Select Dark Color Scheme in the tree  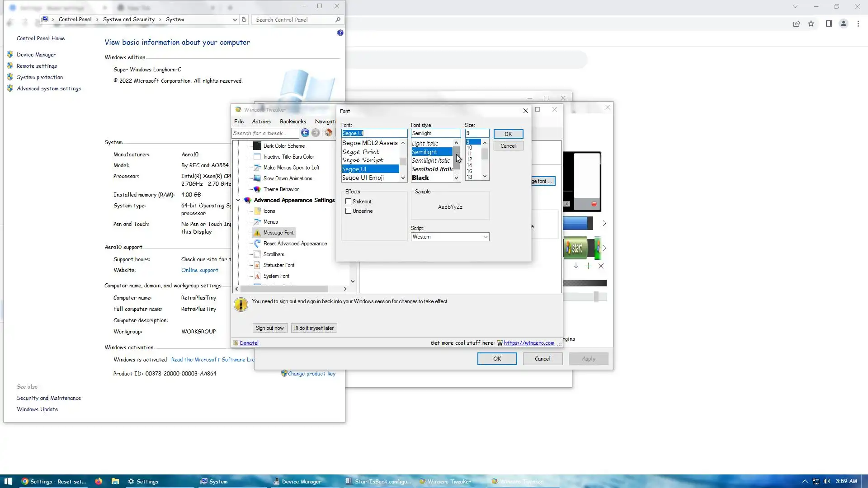click(284, 146)
